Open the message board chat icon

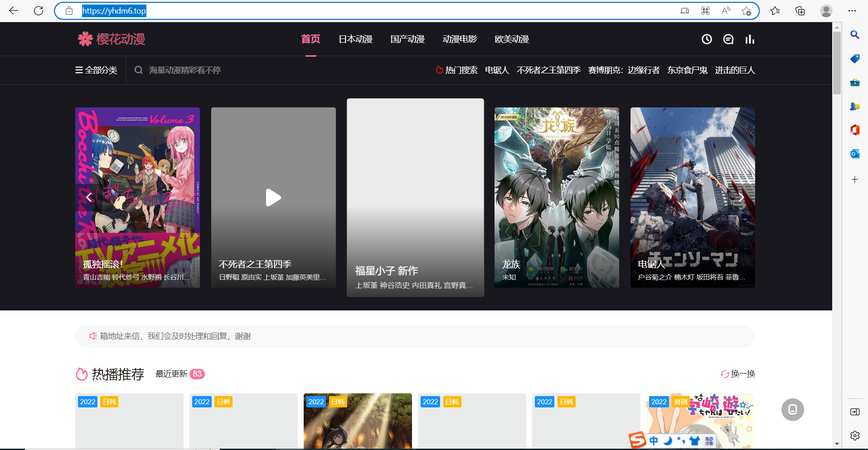[728, 39]
